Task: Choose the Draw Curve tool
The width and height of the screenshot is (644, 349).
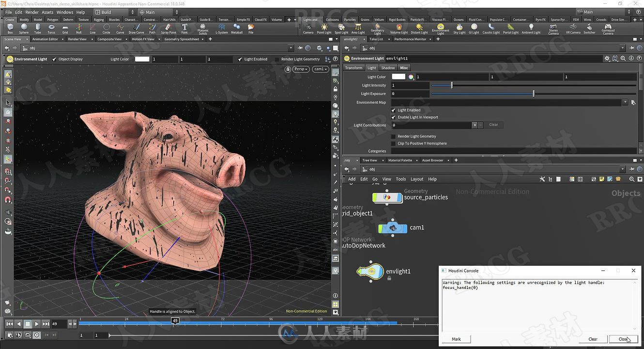Action: pos(136,29)
